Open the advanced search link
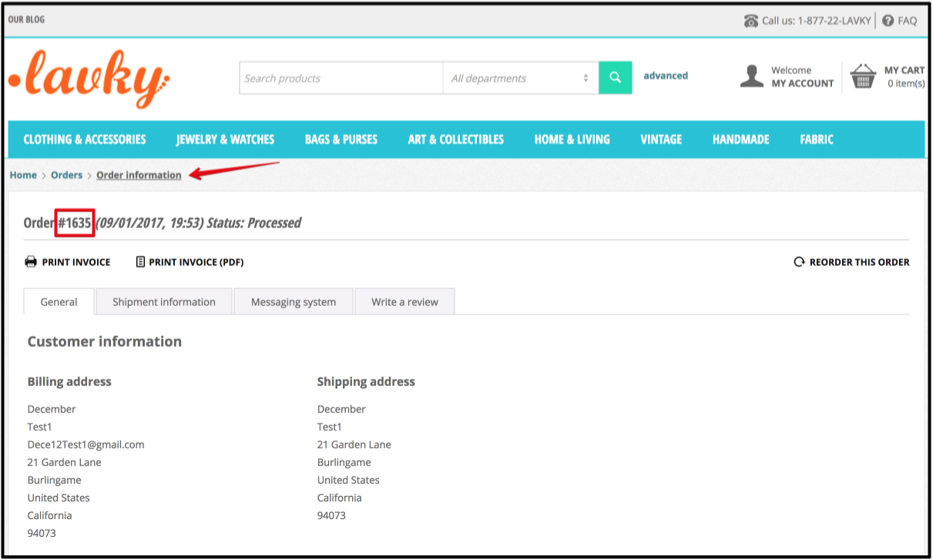933x560 pixels. tap(665, 75)
